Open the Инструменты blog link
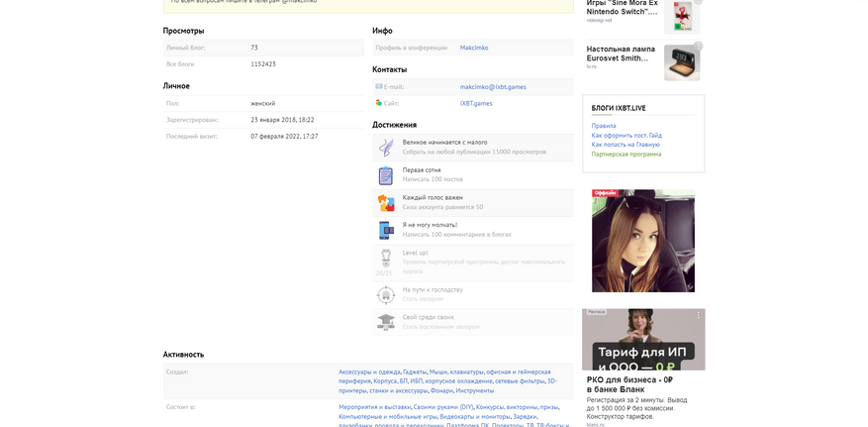The width and height of the screenshot is (868, 427). coord(474,390)
